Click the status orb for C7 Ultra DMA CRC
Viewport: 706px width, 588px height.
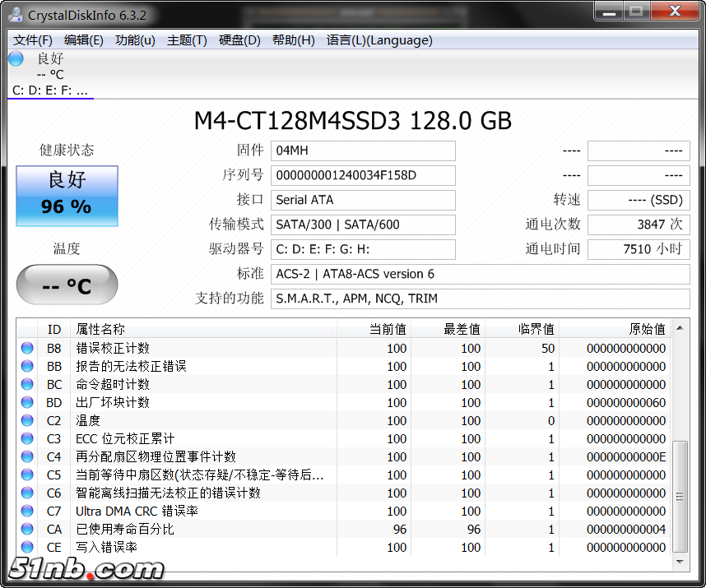[27, 512]
